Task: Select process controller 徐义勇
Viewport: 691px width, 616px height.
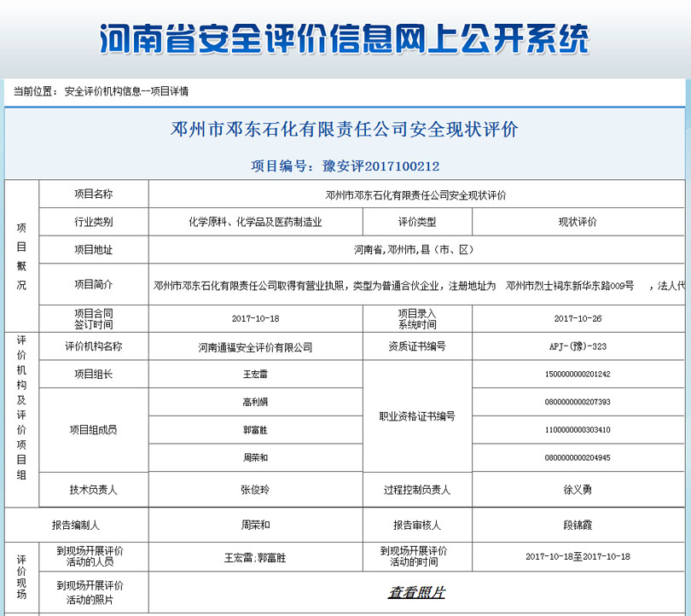Action: [578, 490]
